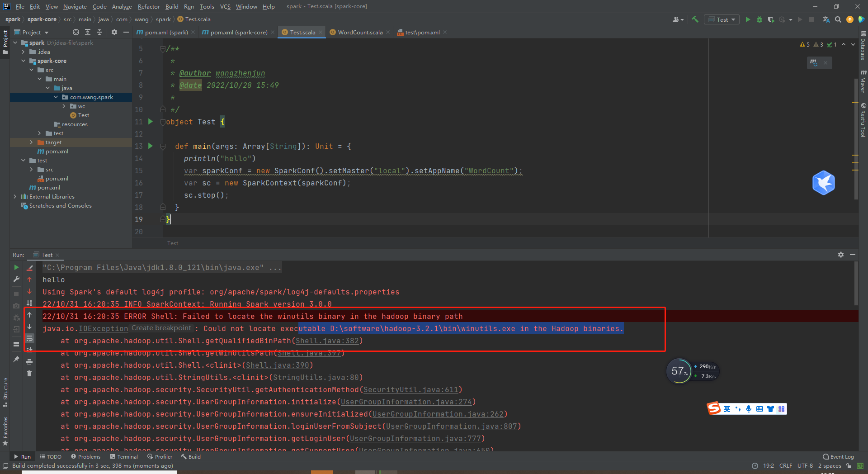Viewport: 868px width, 474px height.
Task: Open Search Everywhere magnifier icon
Action: pyautogui.click(x=838, y=19)
